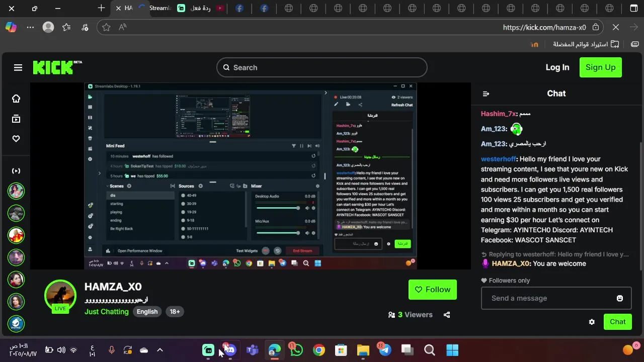The image size is (644, 362).
Task: Click the Log In button
Action: (557, 67)
